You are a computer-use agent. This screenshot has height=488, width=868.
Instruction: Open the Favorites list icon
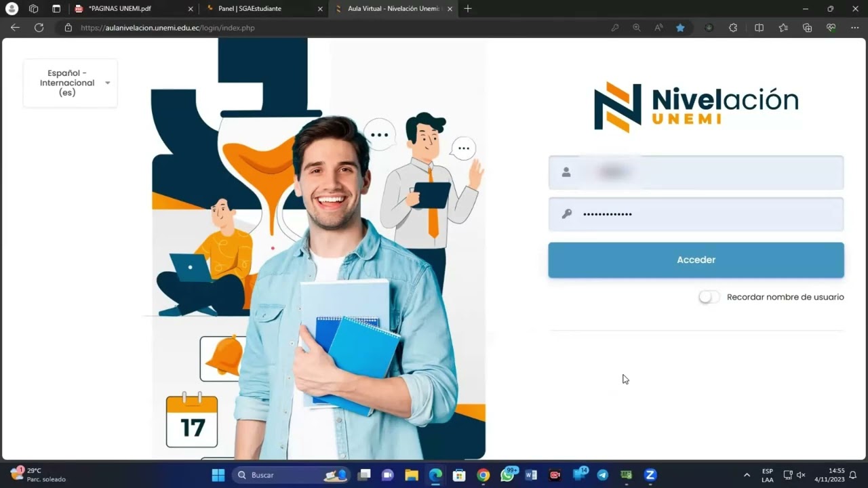[783, 28]
